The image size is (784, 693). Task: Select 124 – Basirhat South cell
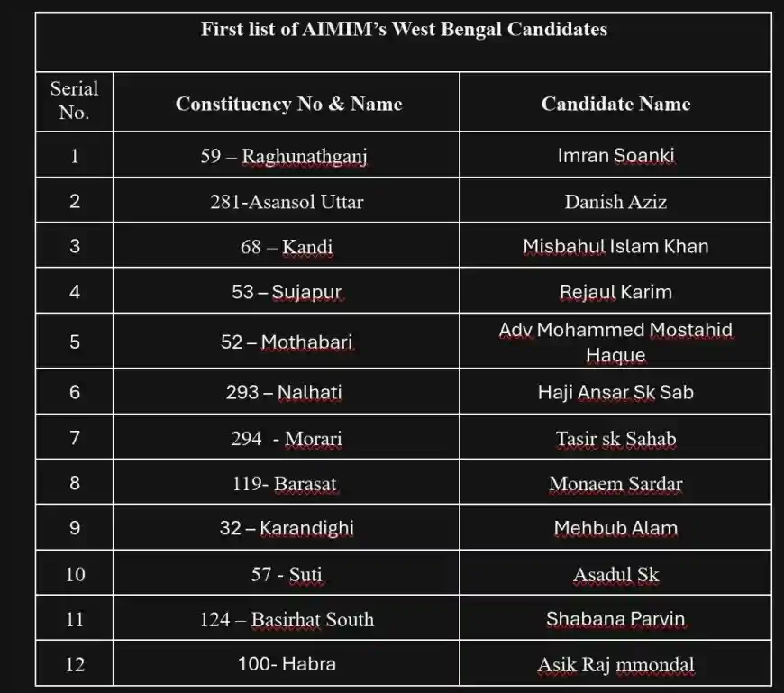click(287, 620)
